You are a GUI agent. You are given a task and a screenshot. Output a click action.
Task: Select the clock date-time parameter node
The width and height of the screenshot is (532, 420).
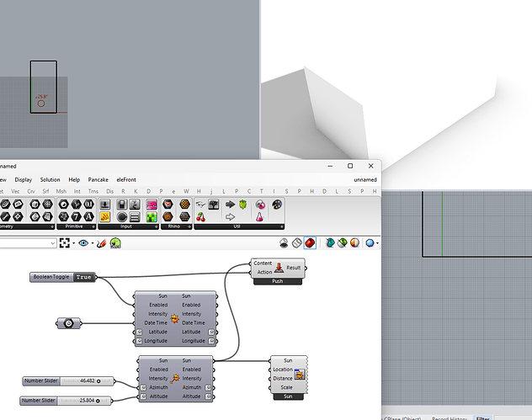68,323
